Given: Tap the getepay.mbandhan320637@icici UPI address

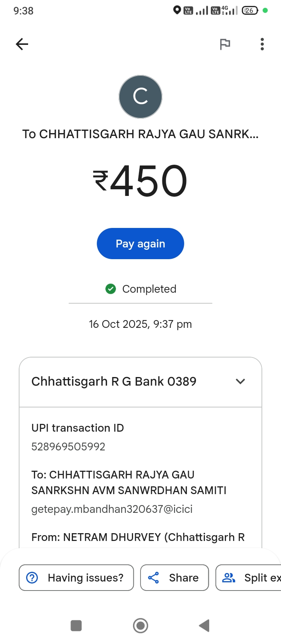Looking at the screenshot, I should [112, 509].
